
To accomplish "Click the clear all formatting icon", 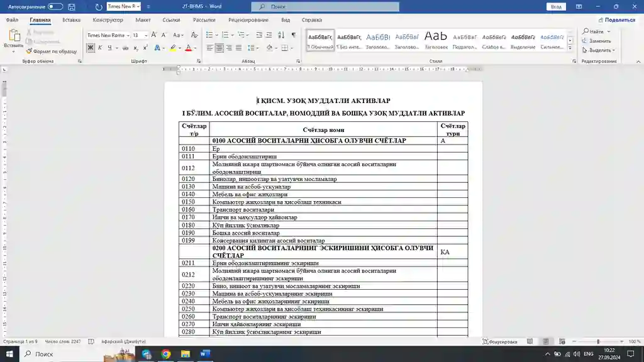I will 194,35.
